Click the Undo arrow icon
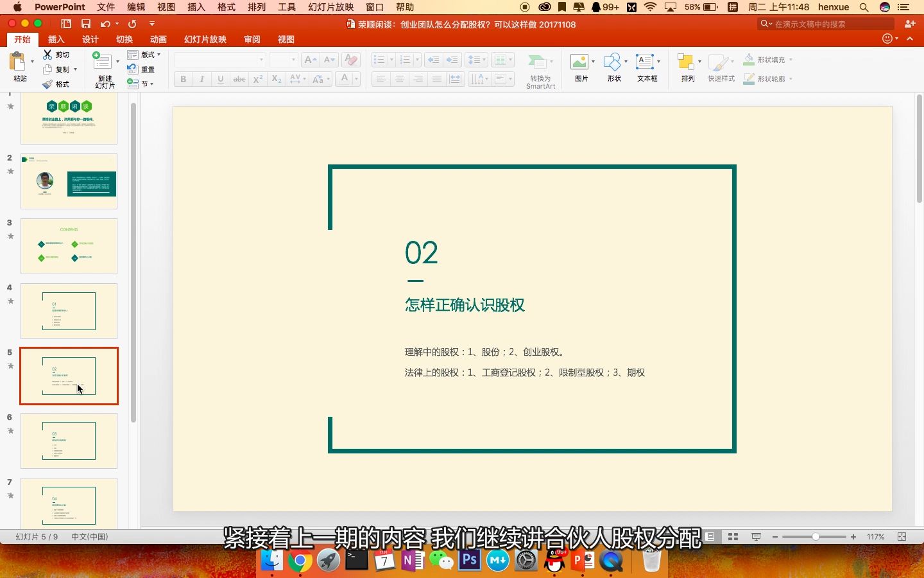This screenshot has width=924, height=578. tap(105, 24)
